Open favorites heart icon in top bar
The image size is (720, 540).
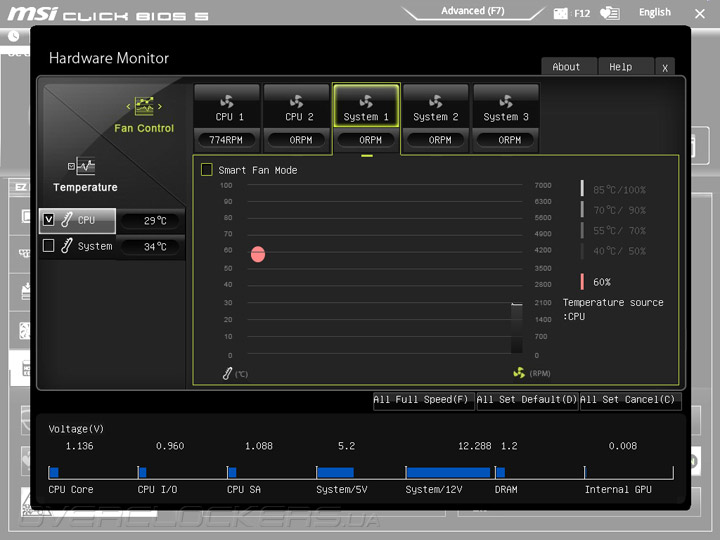pos(610,13)
